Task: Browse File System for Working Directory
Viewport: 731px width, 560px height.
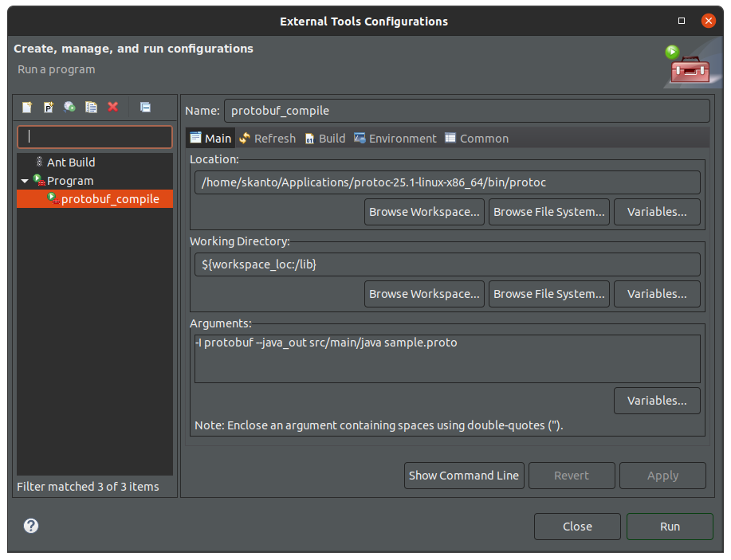Action: click(x=548, y=294)
